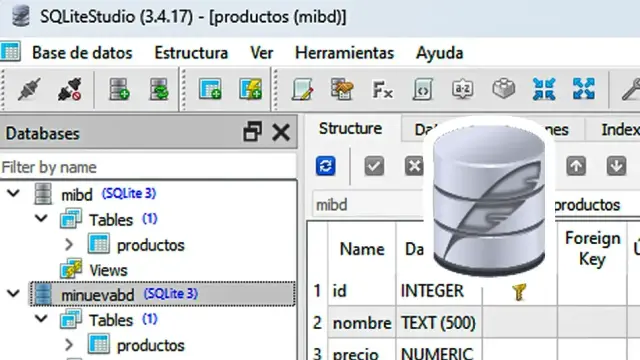Viewport: 640px width, 360px height.
Task: Select the nombre column cell
Action: pyautogui.click(x=362, y=323)
